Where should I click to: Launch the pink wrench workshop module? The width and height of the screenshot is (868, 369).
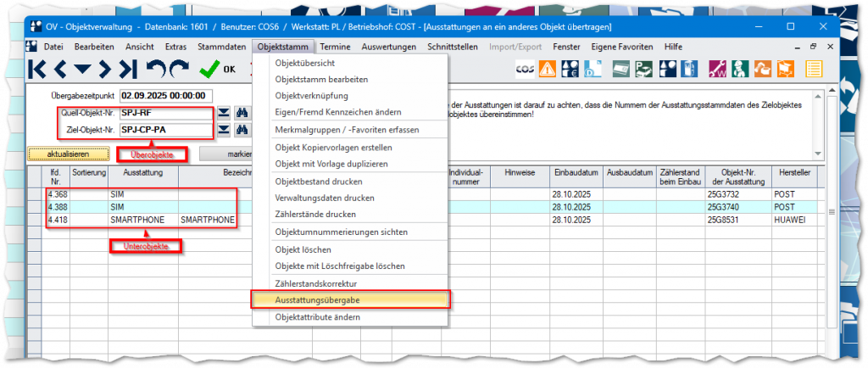(717, 69)
